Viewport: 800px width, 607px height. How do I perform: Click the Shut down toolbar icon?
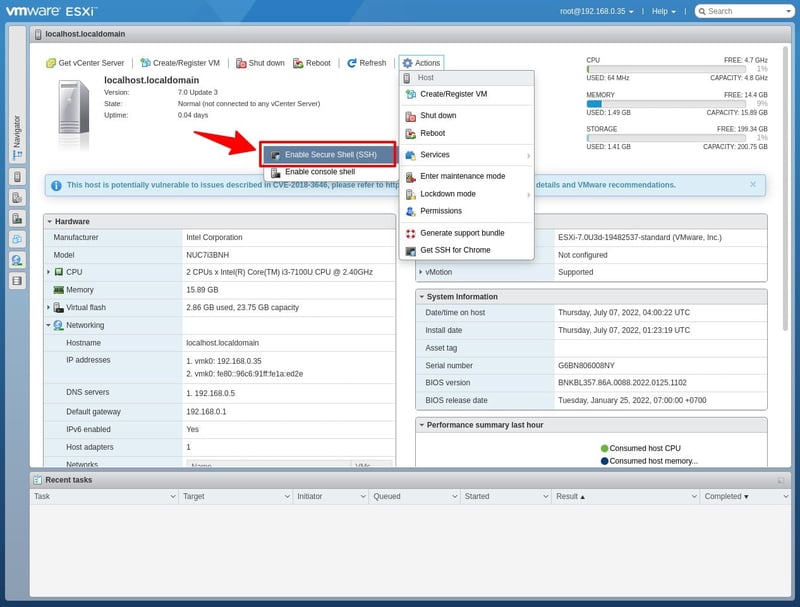coord(240,63)
